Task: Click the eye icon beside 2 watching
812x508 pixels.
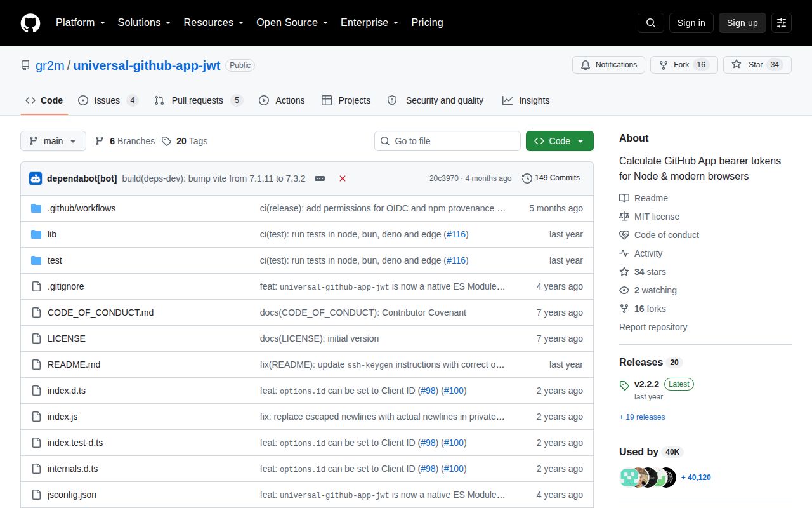Action: pos(624,290)
